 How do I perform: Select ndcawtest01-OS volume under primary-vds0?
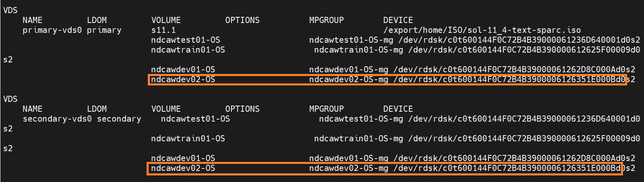[188, 40]
